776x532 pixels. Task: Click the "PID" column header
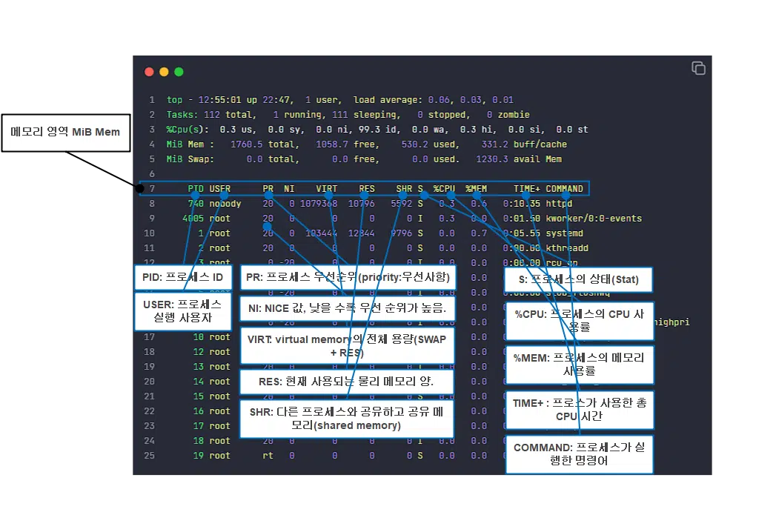[196, 189]
